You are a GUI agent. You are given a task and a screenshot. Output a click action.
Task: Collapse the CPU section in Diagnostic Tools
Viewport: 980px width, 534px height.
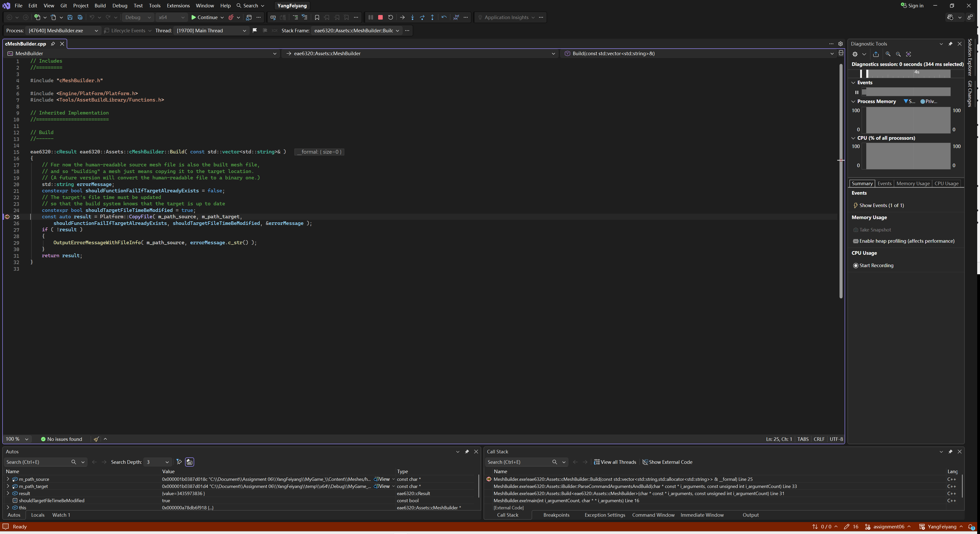click(x=853, y=138)
